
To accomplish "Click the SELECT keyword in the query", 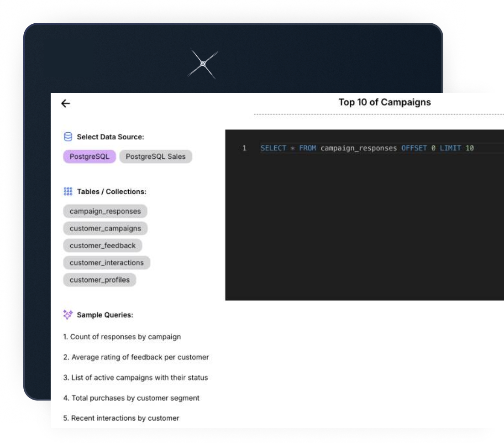I will [x=273, y=148].
